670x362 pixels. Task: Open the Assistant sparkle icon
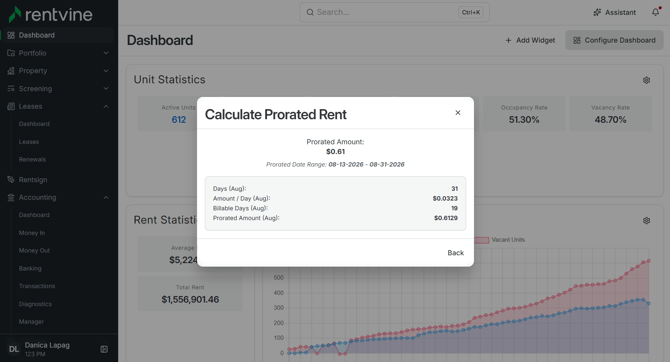tap(597, 12)
